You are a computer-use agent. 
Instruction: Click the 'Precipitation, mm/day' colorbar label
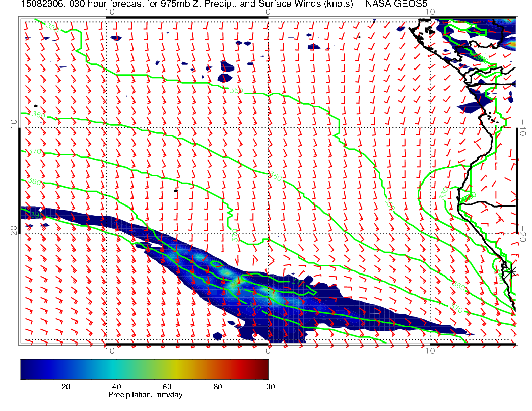point(145,395)
